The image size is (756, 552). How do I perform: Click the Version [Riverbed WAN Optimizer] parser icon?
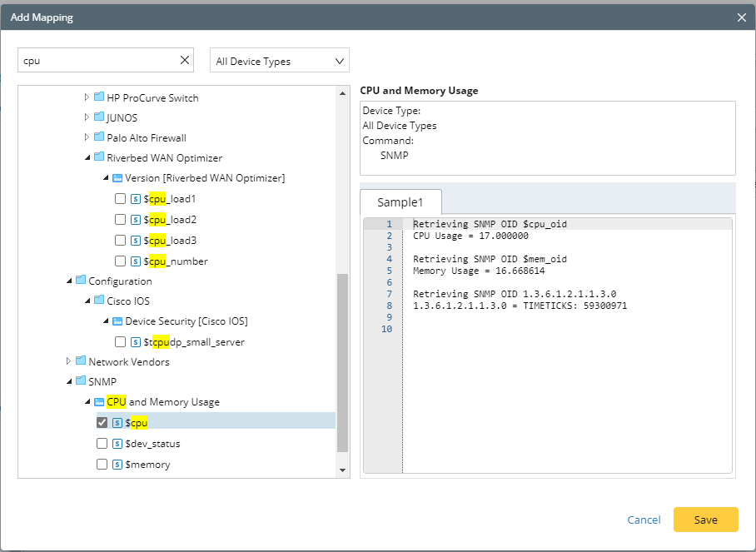[117, 178]
